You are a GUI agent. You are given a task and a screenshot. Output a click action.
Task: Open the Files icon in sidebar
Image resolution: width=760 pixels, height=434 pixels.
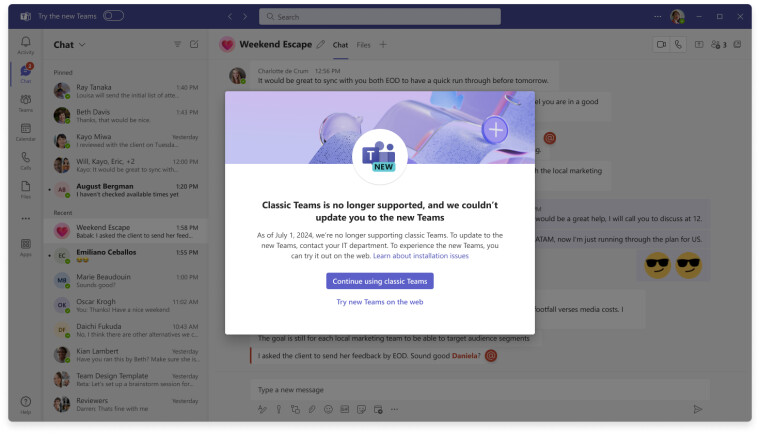[25, 188]
